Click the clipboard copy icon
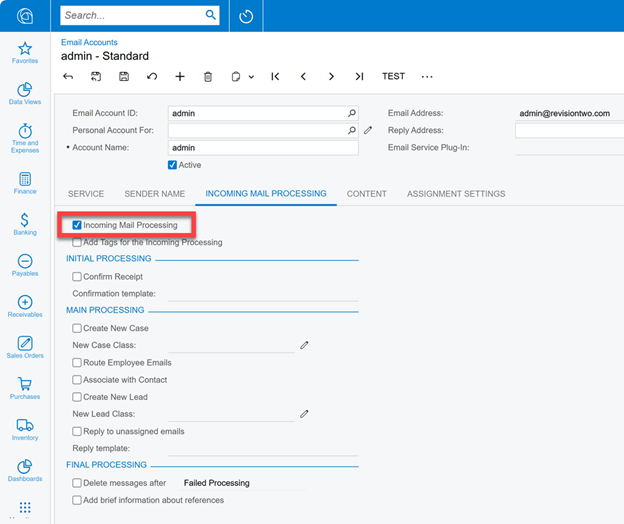The width and height of the screenshot is (624, 524). pos(236,76)
